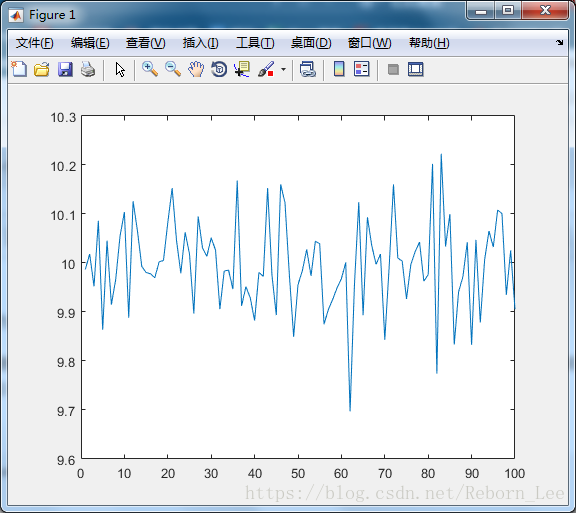Enable the Data Cursor tool

coord(242,69)
